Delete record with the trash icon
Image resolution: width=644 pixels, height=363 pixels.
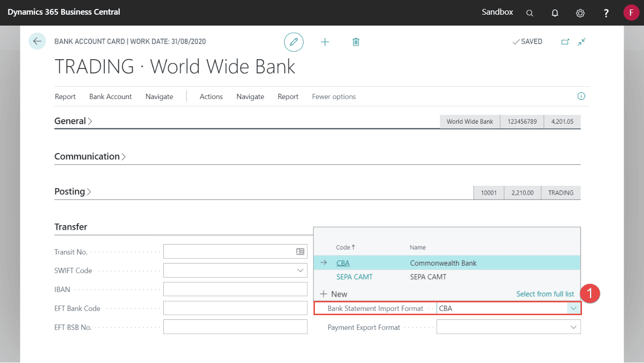(x=356, y=42)
